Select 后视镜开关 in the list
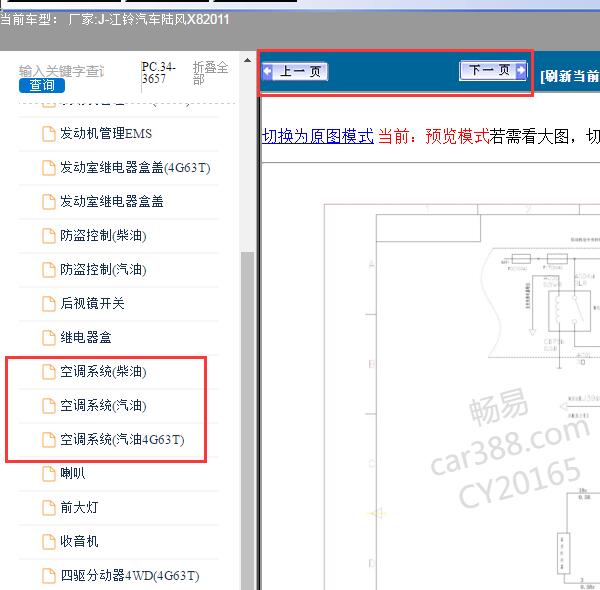The width and height of the screenshot is (600, 590). pos(92,303)
